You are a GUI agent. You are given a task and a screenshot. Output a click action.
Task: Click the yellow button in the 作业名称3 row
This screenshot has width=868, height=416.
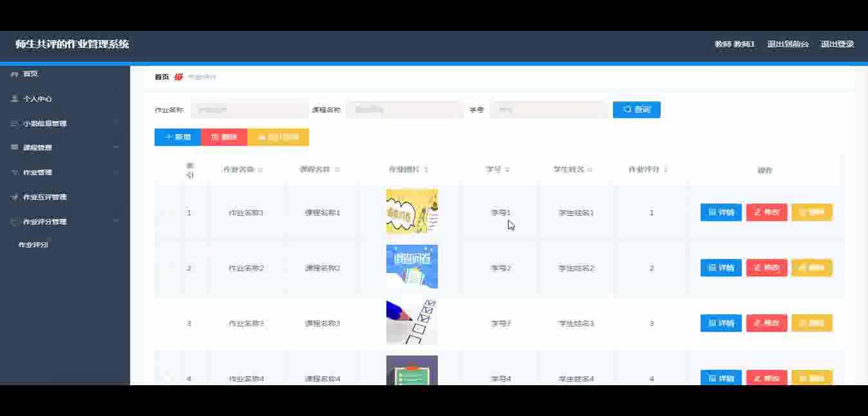click(x=812, y=323)
